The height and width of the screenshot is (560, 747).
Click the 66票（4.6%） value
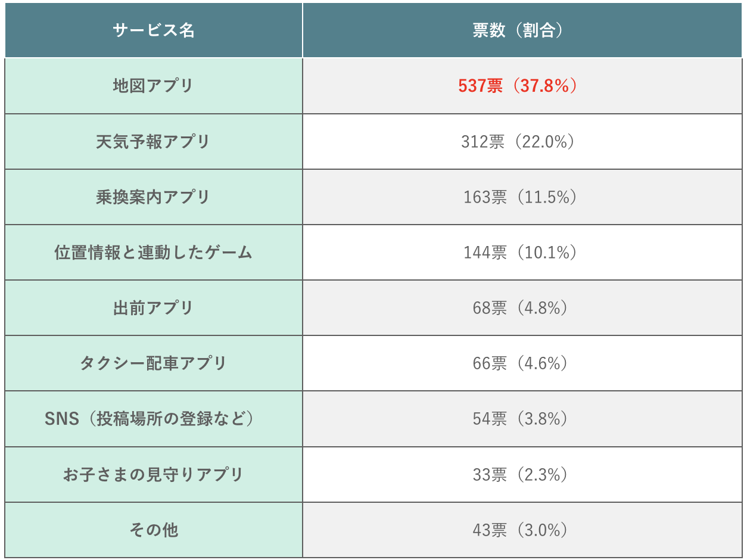click(519, 363)
